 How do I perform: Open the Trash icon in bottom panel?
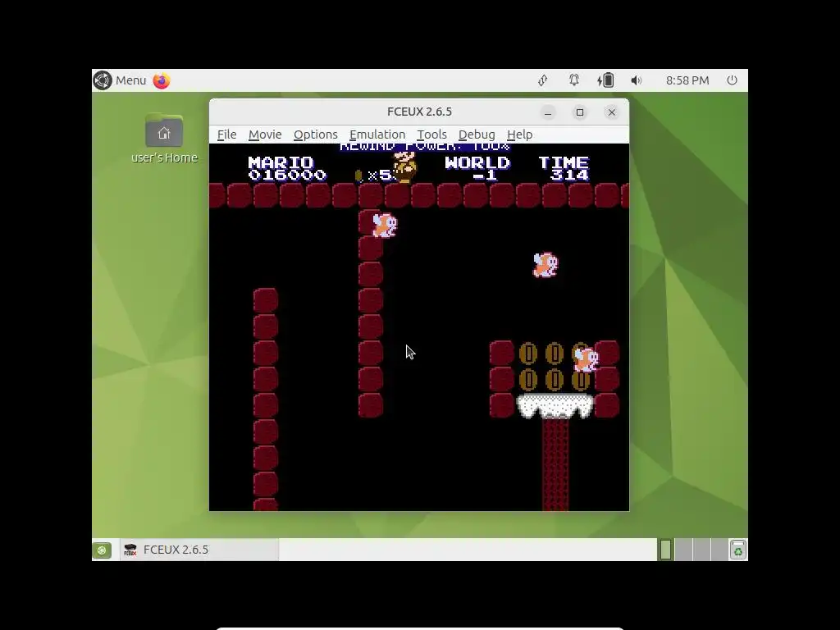[737, 550]
